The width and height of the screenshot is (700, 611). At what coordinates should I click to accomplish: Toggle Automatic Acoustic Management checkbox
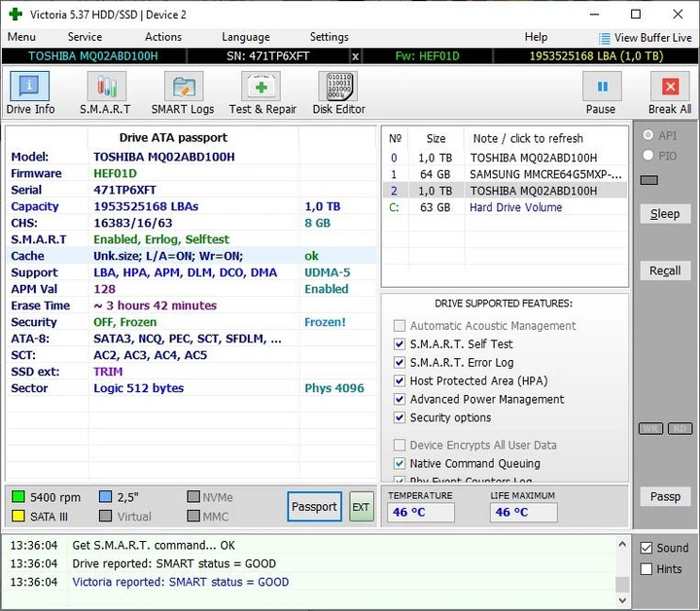[400, 326]
